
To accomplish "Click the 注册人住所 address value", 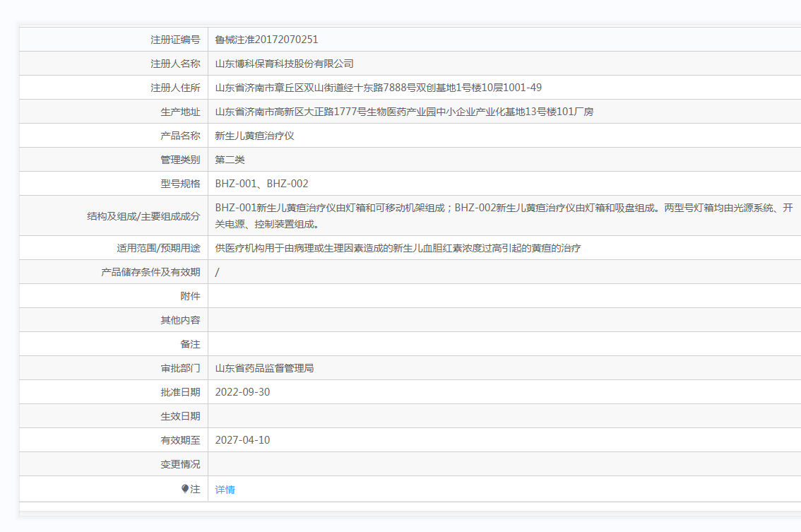I will [x=378, y=88].
